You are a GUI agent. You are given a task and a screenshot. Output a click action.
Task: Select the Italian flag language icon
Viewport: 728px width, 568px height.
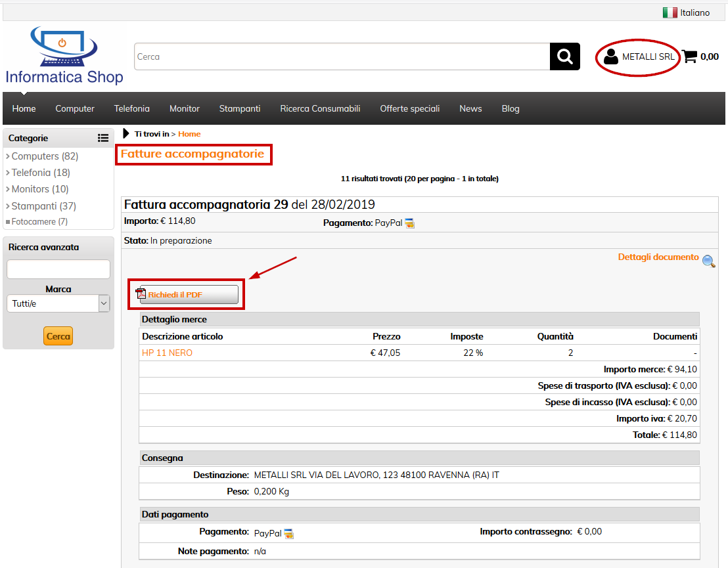[670, 12]
